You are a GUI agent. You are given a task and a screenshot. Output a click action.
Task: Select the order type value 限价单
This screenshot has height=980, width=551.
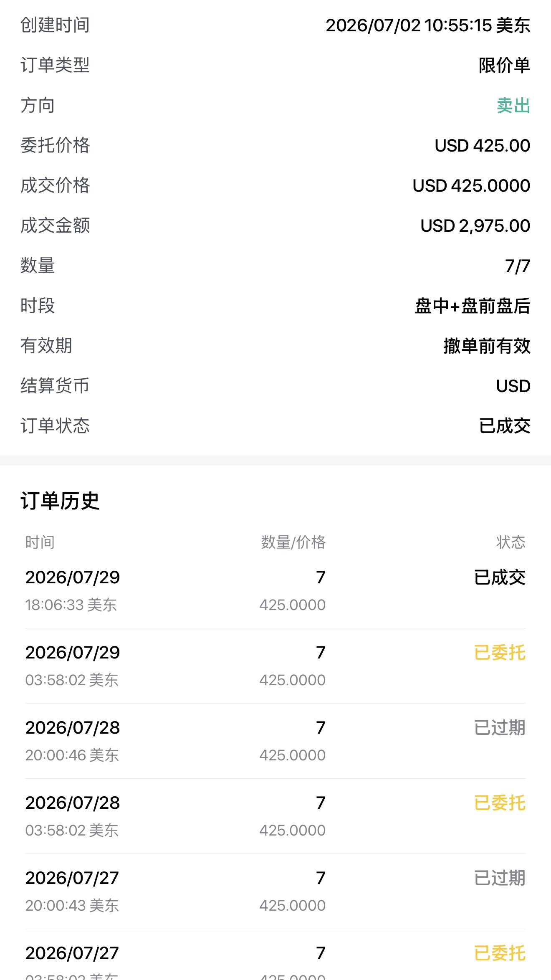tap(504, 65)
